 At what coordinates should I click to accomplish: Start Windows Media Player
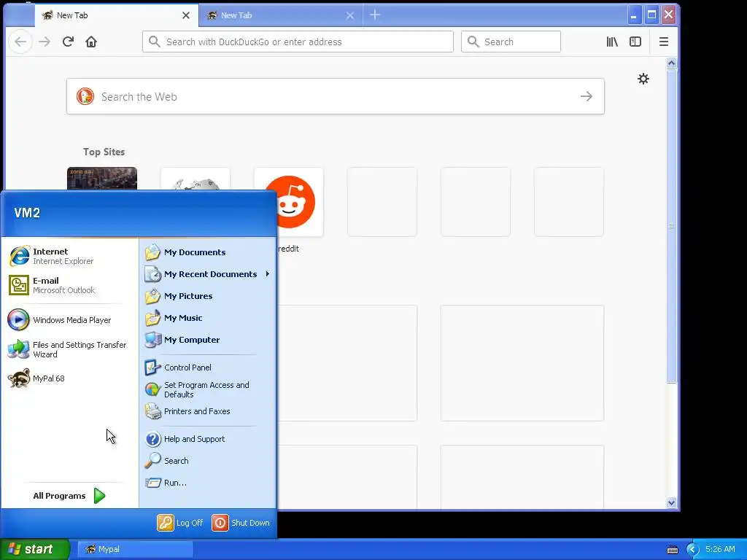click(x=70, y=320)
